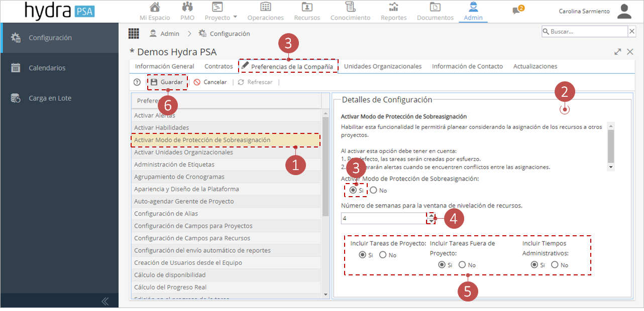The width and height of the screenshot is (644, 311).
Task: Open Recursos module icon
Action: click(306, 7)
